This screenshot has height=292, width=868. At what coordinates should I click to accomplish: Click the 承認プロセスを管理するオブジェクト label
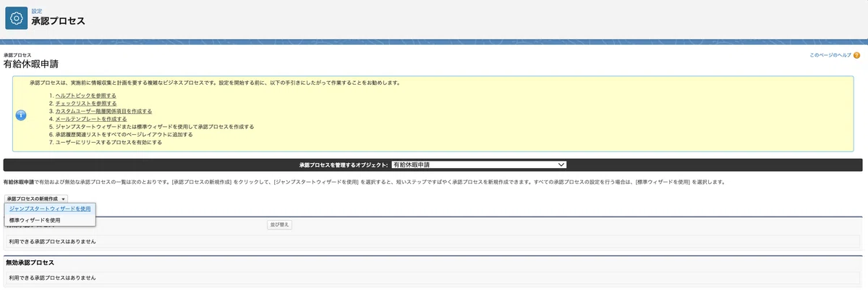(x=344, y=165)
